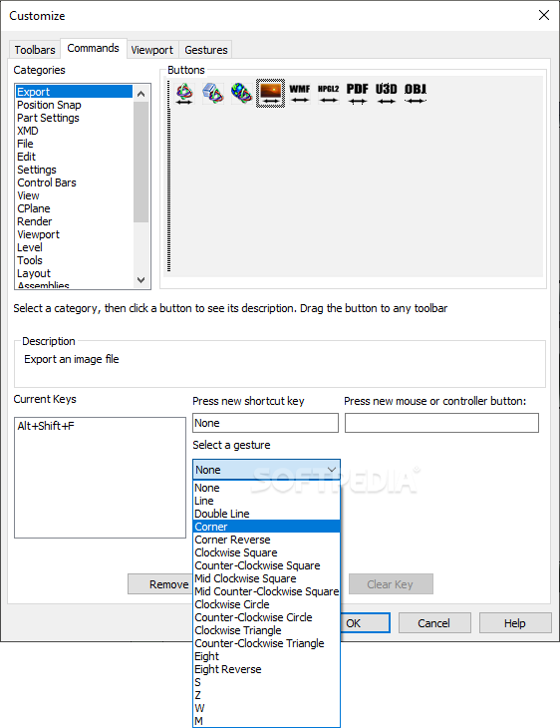Select the Export image file icon
Viewport: 560px width, 728px height.
click(270, 94)
